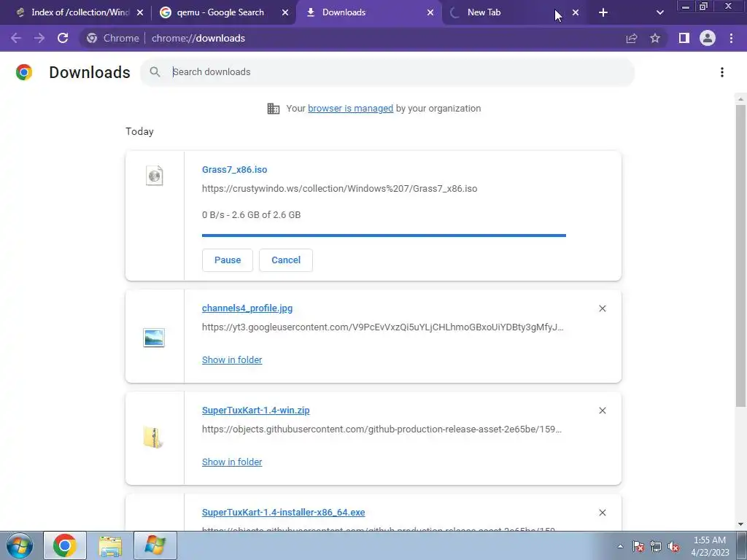Click the Chrome logo beside Downloads title

click(x=24, y=72)
